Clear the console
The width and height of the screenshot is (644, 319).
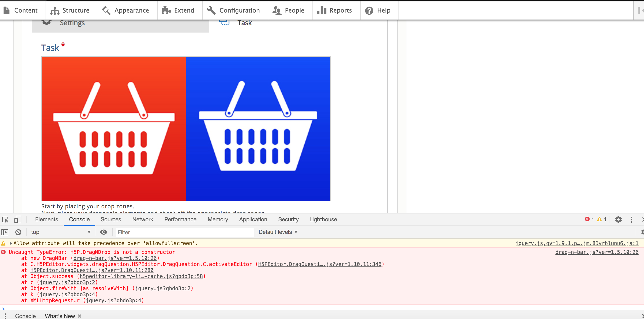(x=18, y=232)
